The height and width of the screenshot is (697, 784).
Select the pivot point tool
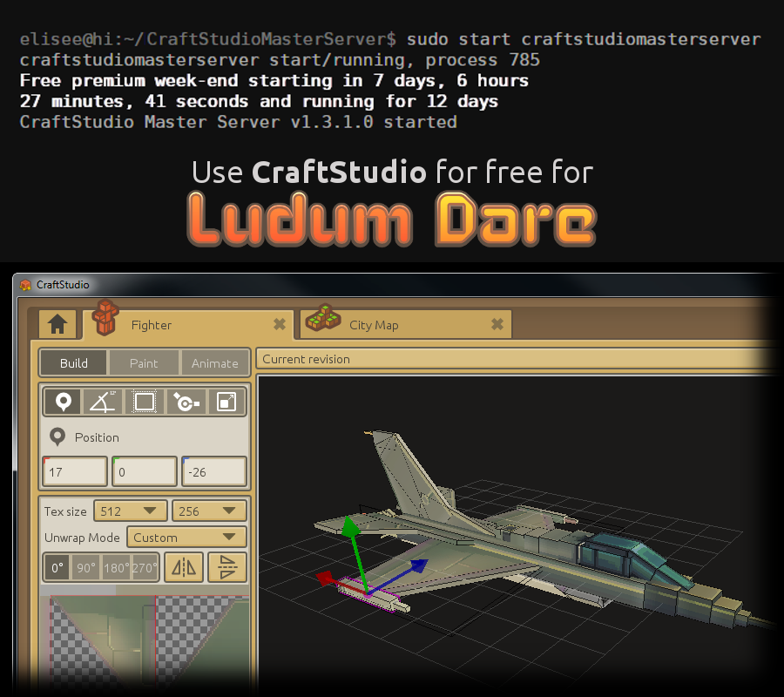(185, 402)
